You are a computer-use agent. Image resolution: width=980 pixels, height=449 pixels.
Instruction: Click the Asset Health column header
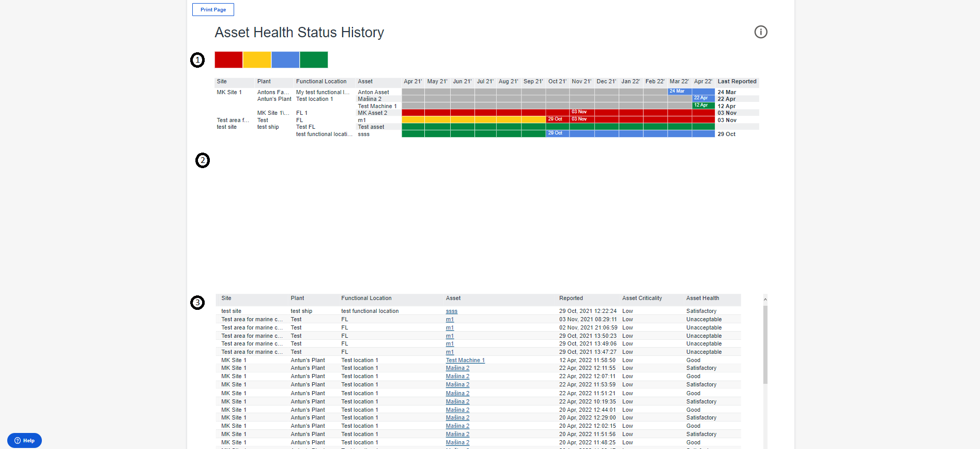[702, 298]
